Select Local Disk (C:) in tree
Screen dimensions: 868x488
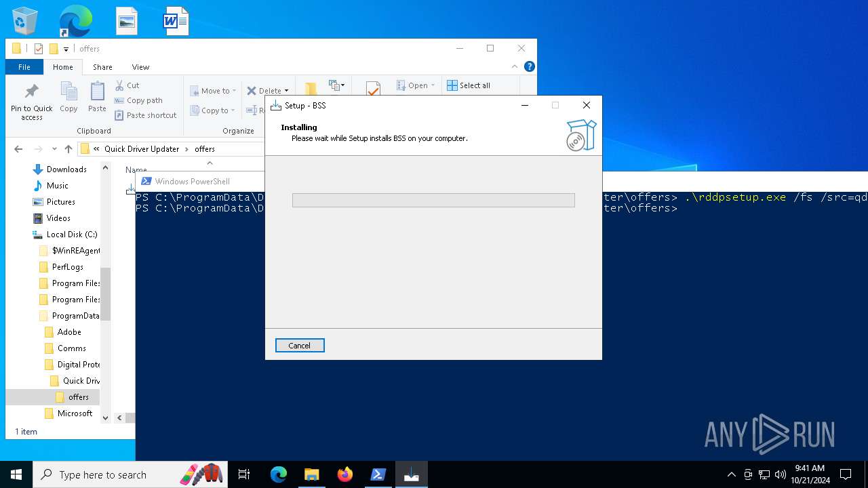72,235
